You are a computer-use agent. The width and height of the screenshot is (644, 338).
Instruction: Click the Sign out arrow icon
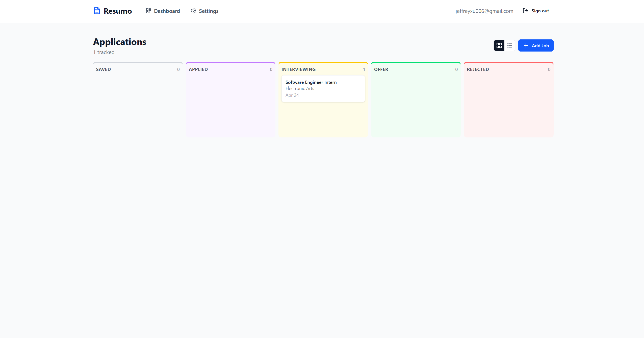coord(525,11)
